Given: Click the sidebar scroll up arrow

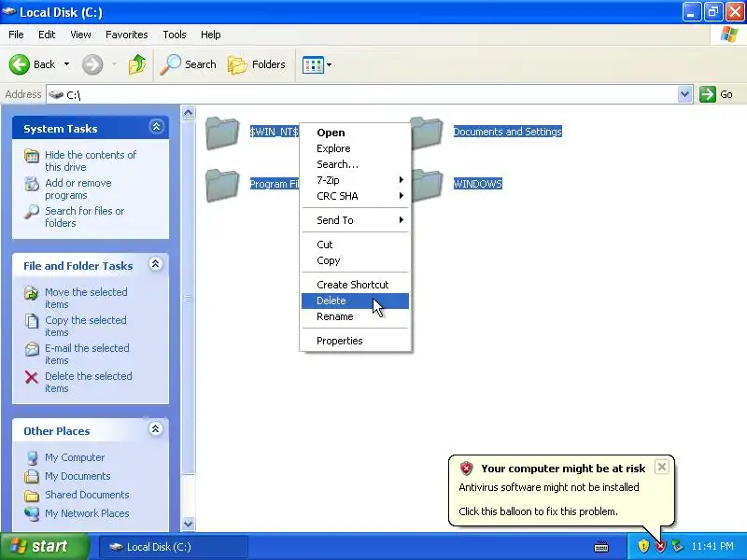Looking at the screenshot, I should coord(189,112).
